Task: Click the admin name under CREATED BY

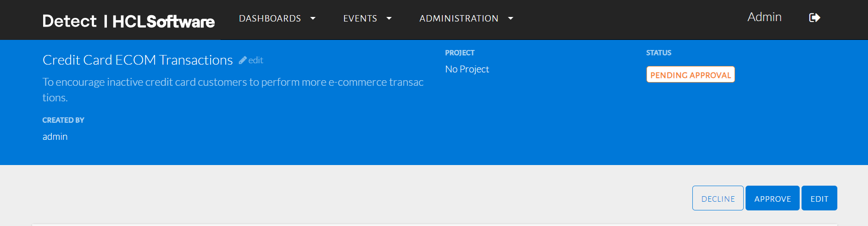Action: click(x=55, y=137)
